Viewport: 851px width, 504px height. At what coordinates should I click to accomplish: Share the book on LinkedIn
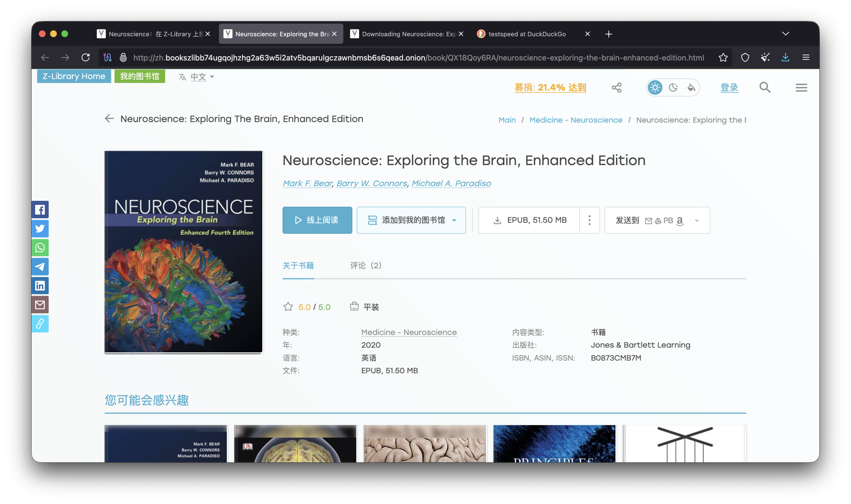40,286
